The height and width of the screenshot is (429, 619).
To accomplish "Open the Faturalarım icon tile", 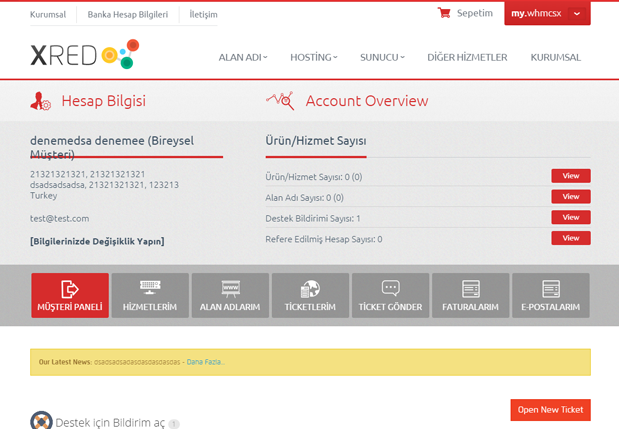I will pos(470,295).
